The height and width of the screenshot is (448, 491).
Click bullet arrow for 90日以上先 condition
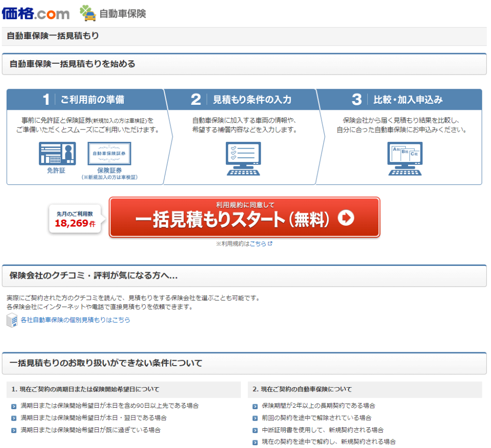pos(14,406)
